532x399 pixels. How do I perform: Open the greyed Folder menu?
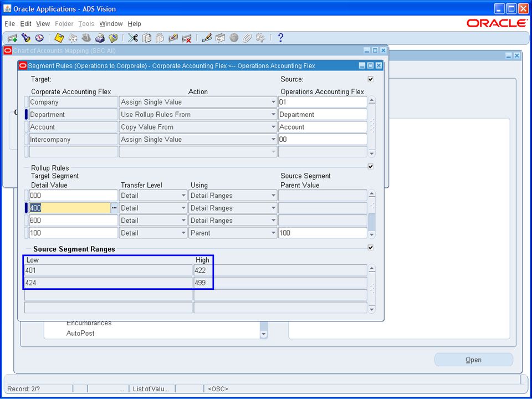[64, 24]
